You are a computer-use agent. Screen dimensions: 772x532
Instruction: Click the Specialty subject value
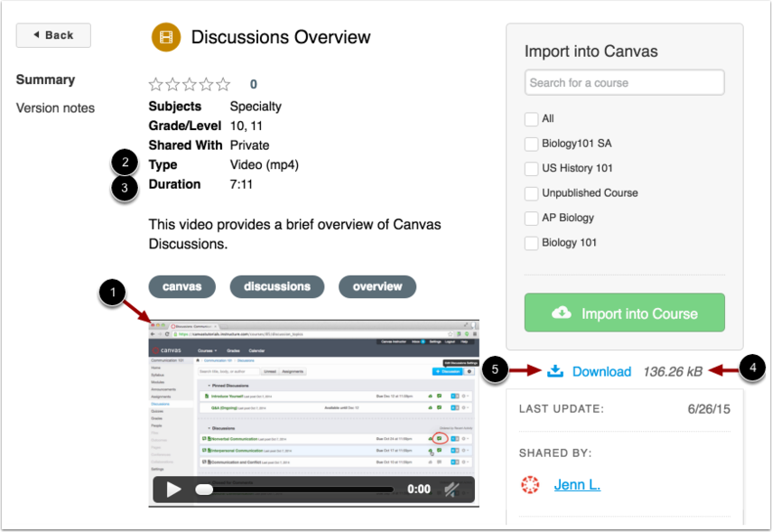pos(256,107)
